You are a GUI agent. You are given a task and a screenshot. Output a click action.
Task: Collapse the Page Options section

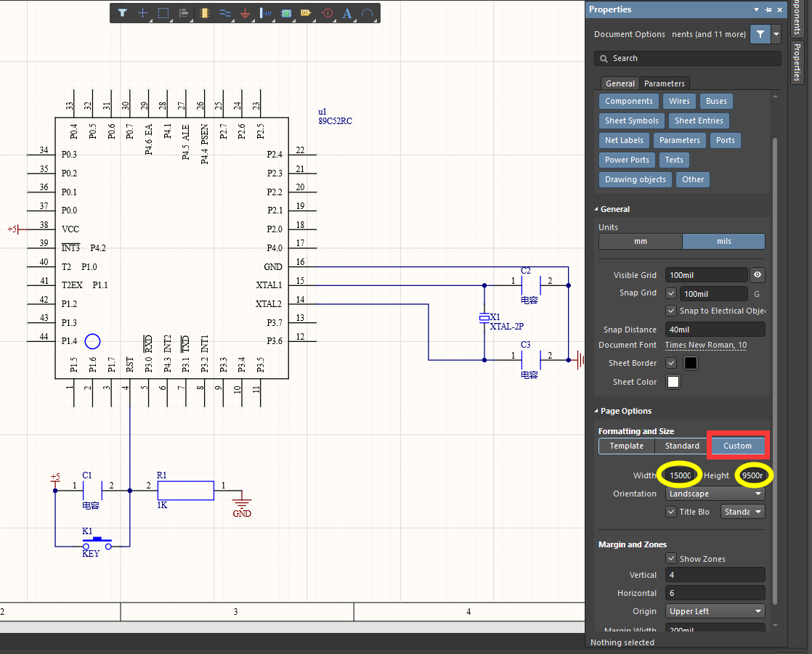pos(597,411)
